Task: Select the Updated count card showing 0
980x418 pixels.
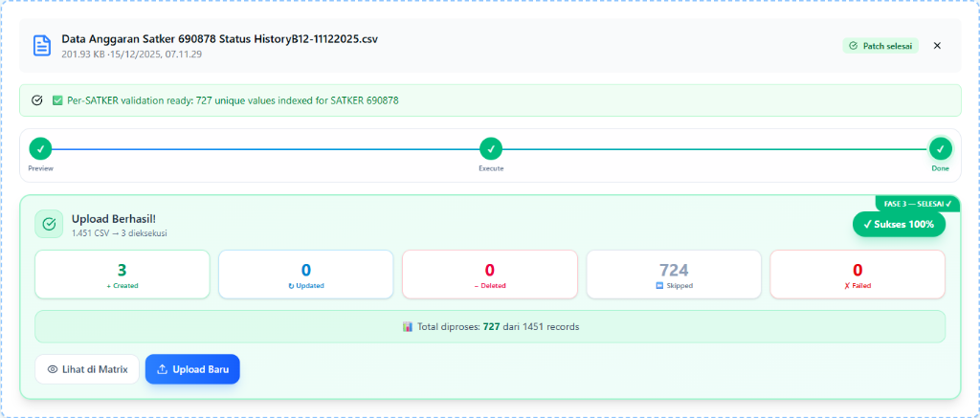Action: [x=305, y=275]
